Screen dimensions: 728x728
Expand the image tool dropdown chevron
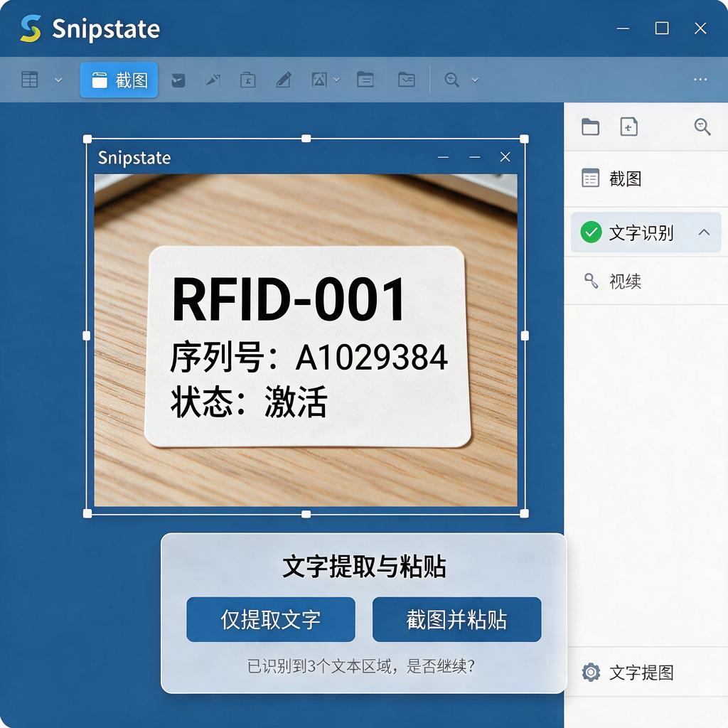coord(336,80)
